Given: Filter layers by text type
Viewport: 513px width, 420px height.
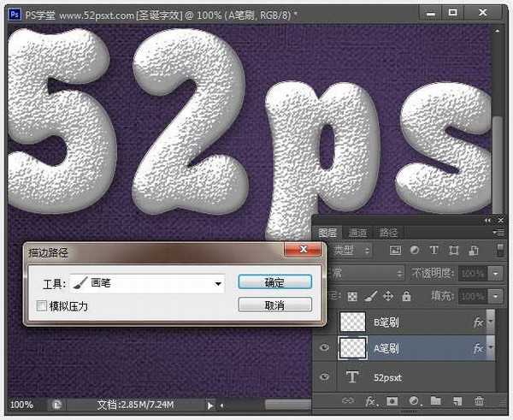Looking at the screenshot, I should [433, 251].
